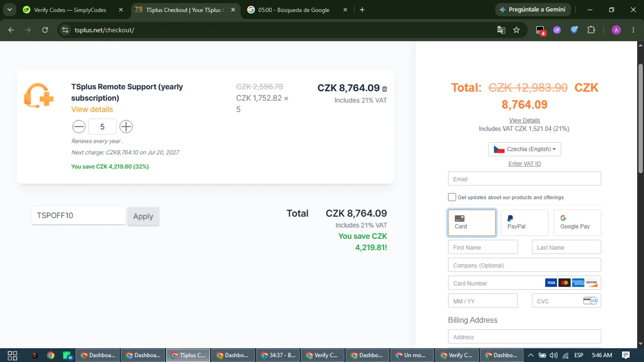The width and height of the screenshot is (644, 362).
Task: Increase quantity with the plus button
Action: (x=126, y=127)
